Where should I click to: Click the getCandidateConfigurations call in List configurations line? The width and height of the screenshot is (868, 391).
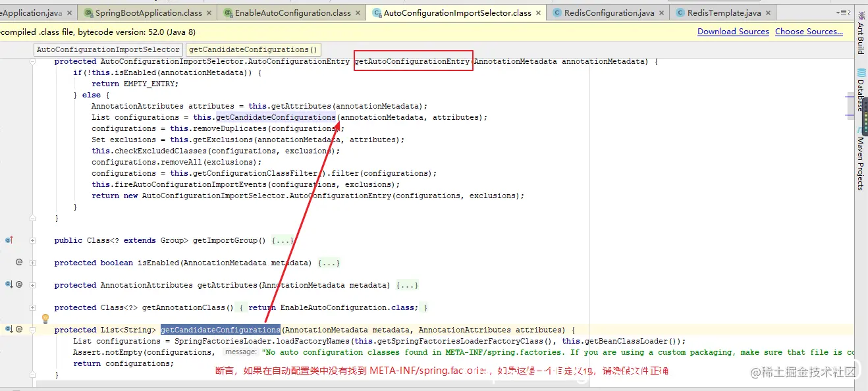pos(276,117)
